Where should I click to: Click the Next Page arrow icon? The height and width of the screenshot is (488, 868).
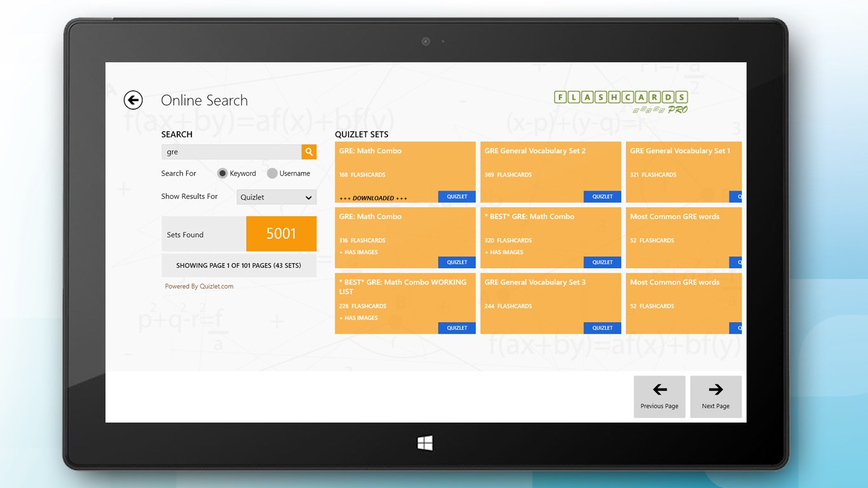715,388
